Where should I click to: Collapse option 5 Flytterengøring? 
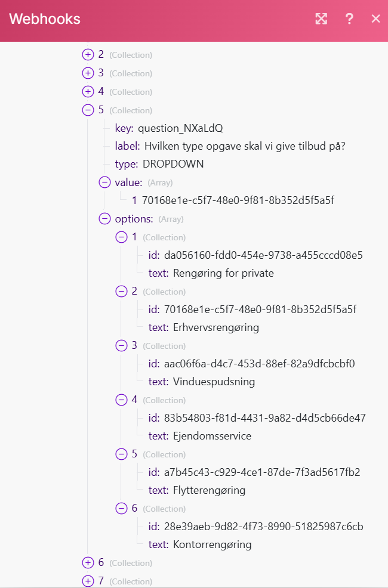pyautogui.click(x=121, y=454)
